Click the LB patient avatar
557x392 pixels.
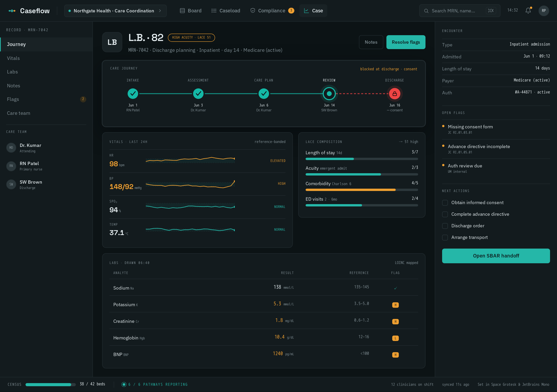pyautogui.click(x=112, y=42)
